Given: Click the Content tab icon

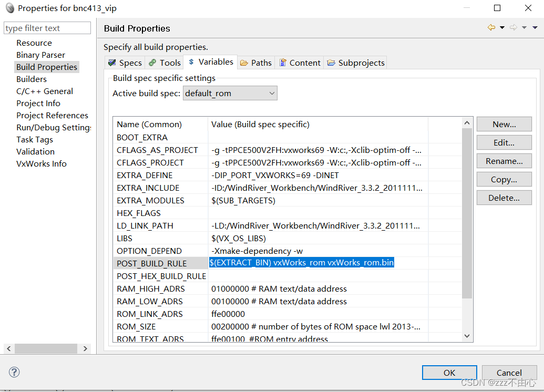Looking at the screenshot, I should [283, 63].
